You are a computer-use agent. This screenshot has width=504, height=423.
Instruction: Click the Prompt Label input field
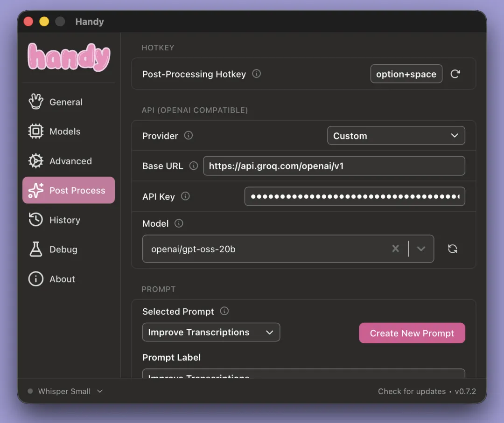pos(303,374)
